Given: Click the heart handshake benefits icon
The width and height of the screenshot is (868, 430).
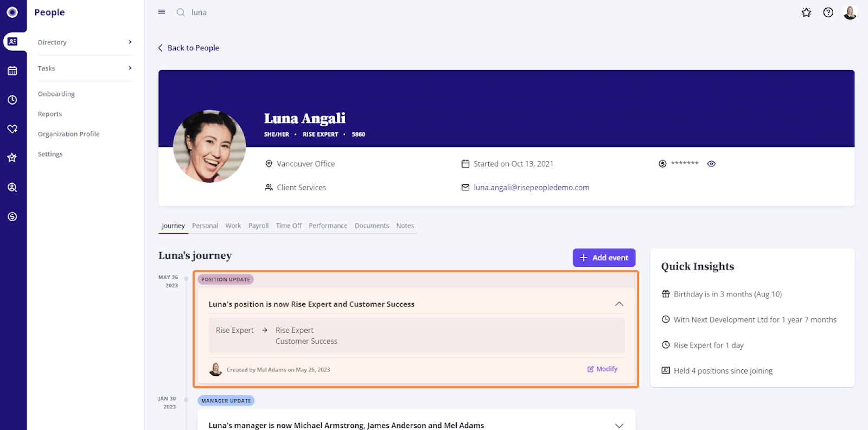Looking at the screenshot, I should click(x=12, y=129).
